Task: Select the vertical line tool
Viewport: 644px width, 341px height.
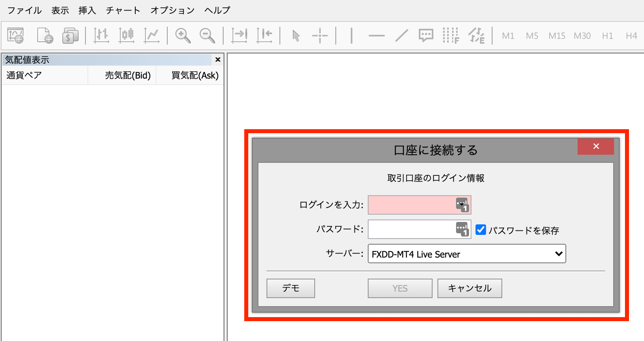Action: tap(352, 36)
